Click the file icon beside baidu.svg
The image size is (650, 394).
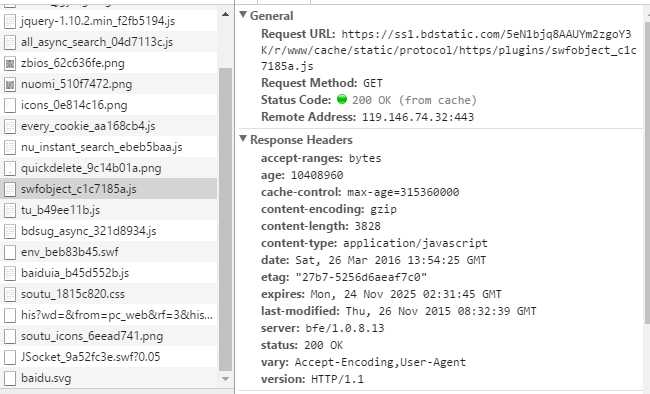click(x=10, y=378)
